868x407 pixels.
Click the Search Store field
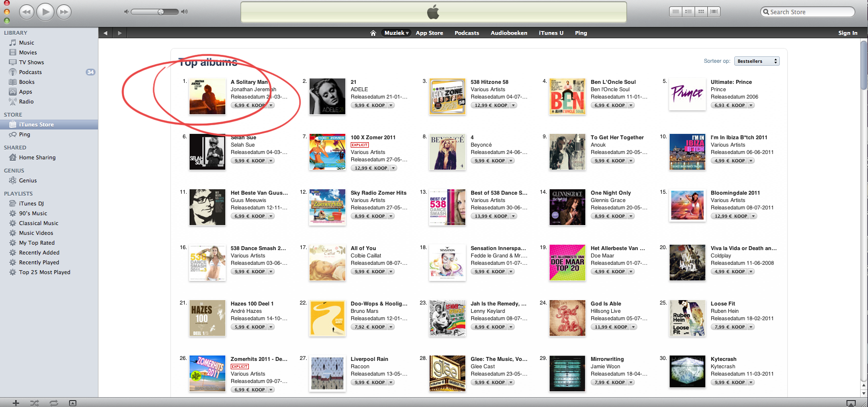click(x=807, y=12)
